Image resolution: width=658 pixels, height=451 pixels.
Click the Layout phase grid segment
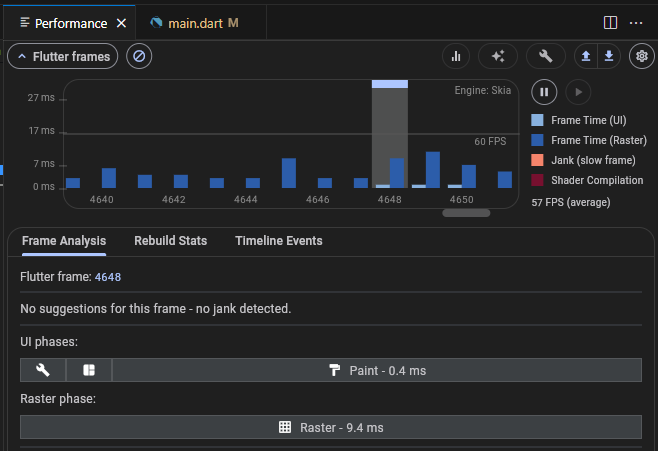tap(89, 370)
